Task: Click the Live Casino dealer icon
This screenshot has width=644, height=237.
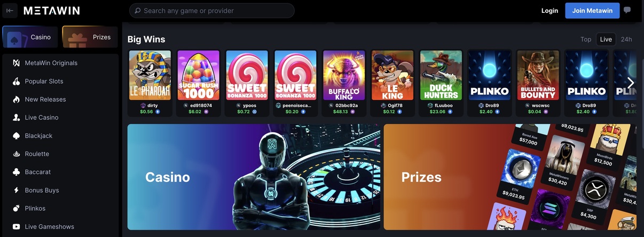Action: click(16, 117)
